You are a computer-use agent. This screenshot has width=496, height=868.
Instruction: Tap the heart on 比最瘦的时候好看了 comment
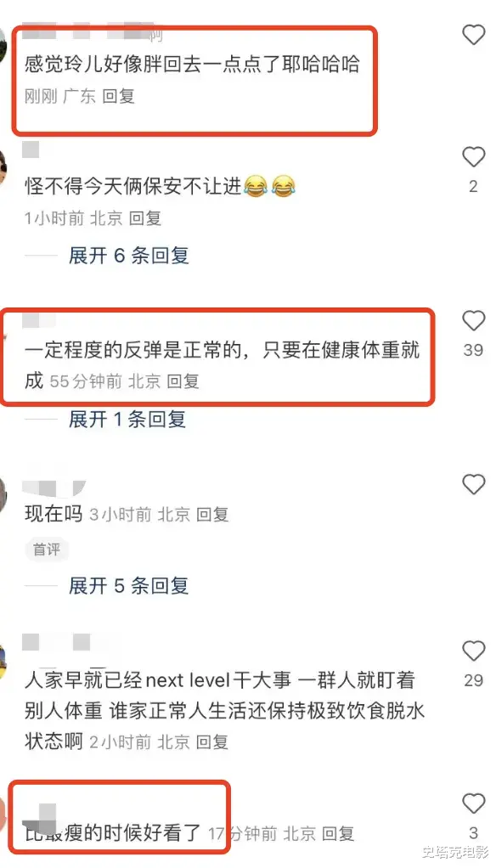[474, 803]
